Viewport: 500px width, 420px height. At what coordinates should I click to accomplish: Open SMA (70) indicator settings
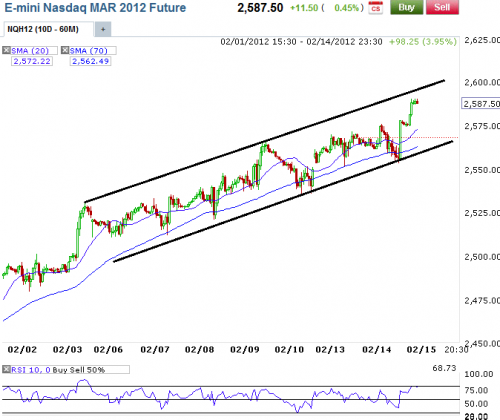click(89, 51)
